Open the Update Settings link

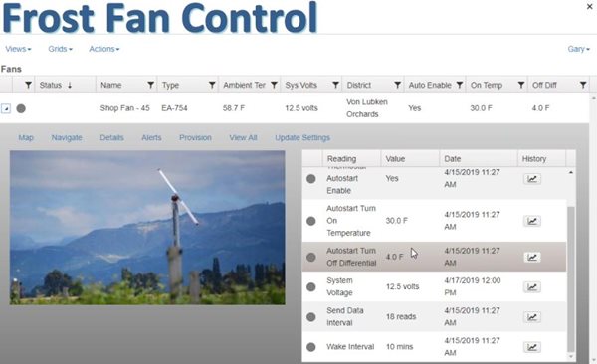point(302,138)
